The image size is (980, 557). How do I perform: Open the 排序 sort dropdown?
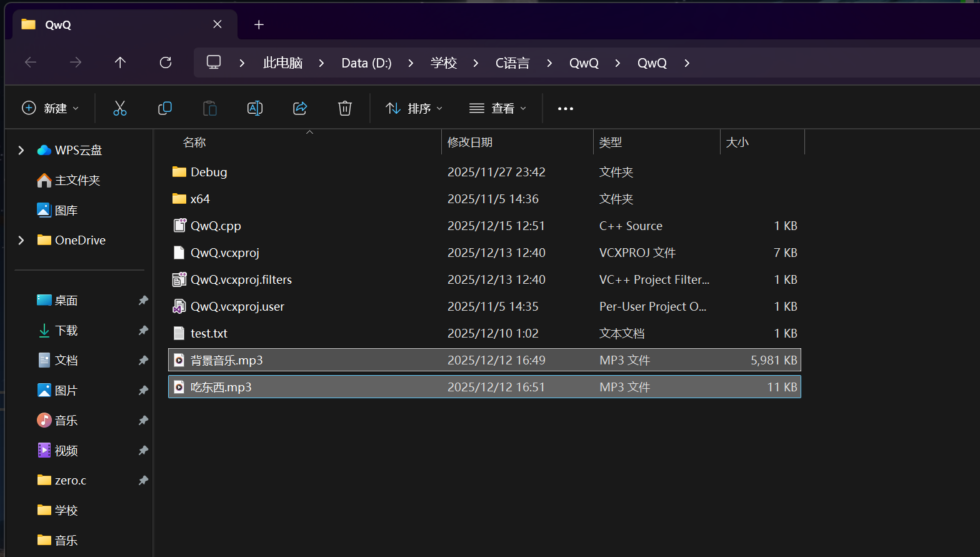point(414,108)
